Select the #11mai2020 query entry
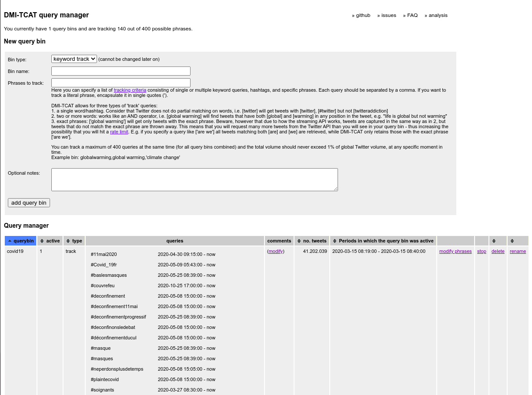The image size is (532, 395). point(104,254)
